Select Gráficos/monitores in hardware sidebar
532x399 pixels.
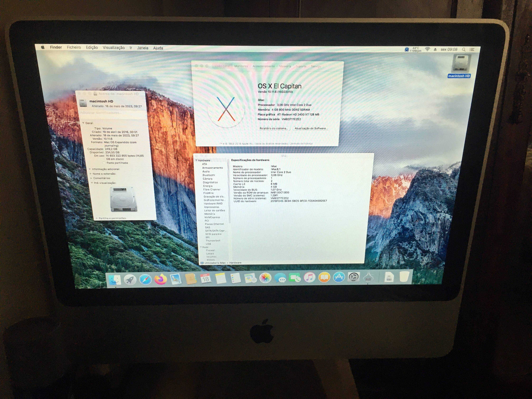215,200
